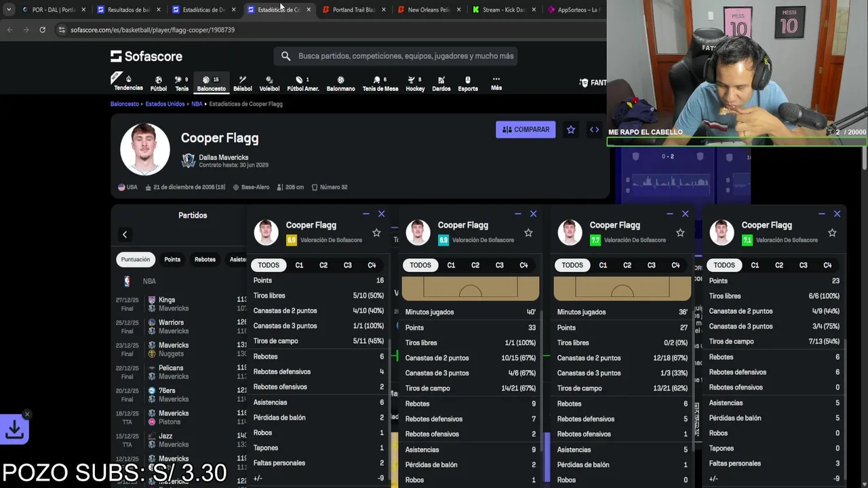The height and width of the screenshot is (488, 868).
Task: Reload the page in the browser
Action: [42, 30]
